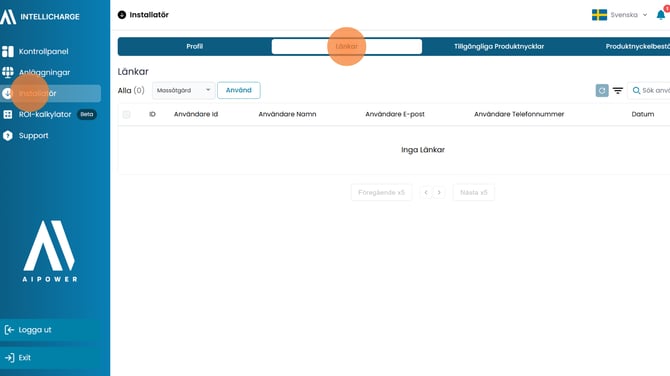The height and width of the screenshot is (376, 670).
Task: Click the Nästa x5 pagination button
Action: (473, 192)
